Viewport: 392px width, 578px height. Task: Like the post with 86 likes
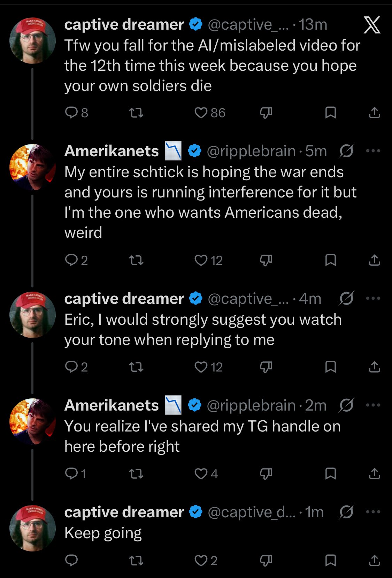coord(201,113)
